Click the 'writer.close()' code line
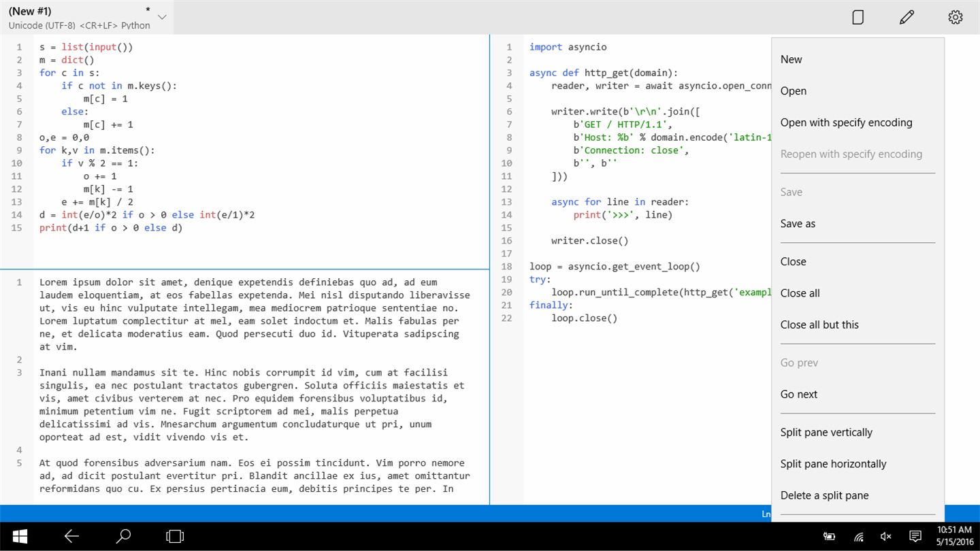 [x=589, y=241]
